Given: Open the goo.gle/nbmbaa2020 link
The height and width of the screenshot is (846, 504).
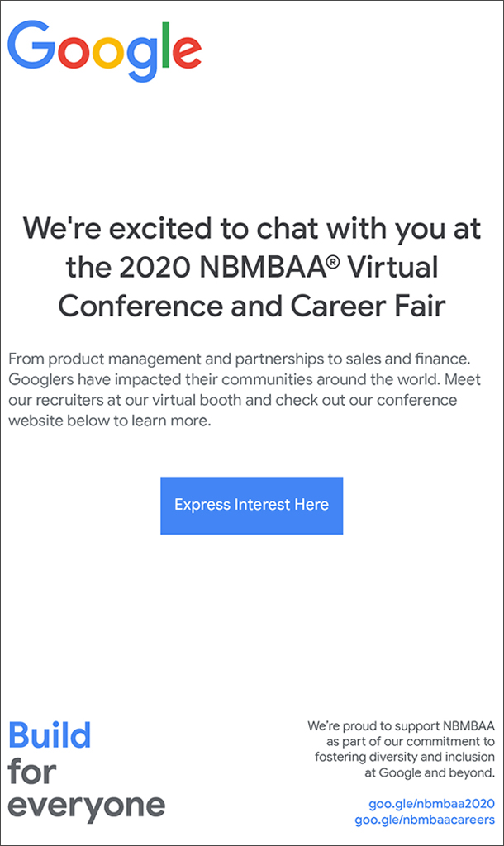Looking at the screenshot, I should click(x=431, y=803).
